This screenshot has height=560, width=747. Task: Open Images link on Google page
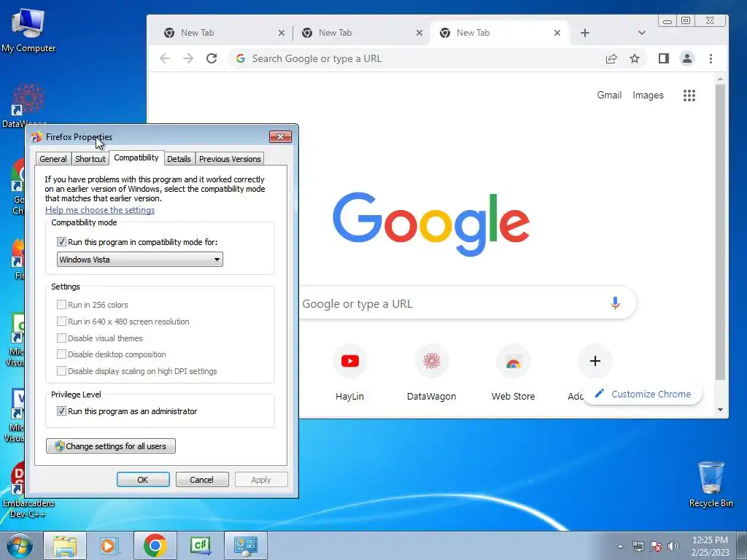(648, 95)
